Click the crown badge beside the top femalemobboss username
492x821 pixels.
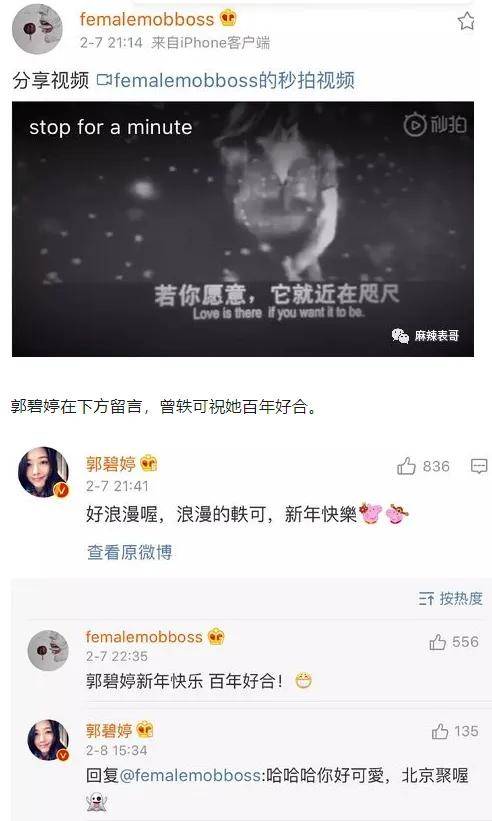[x=228, y=19]
